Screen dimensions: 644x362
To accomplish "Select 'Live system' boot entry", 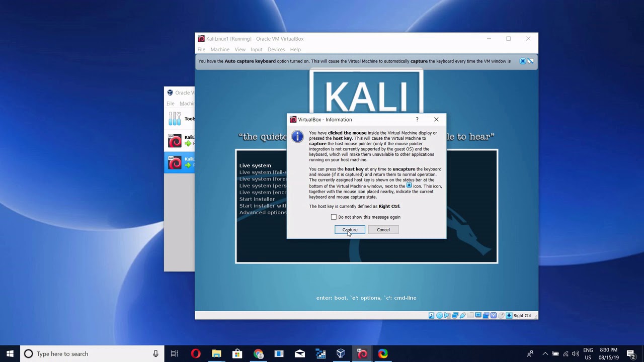I will (255, 165).
